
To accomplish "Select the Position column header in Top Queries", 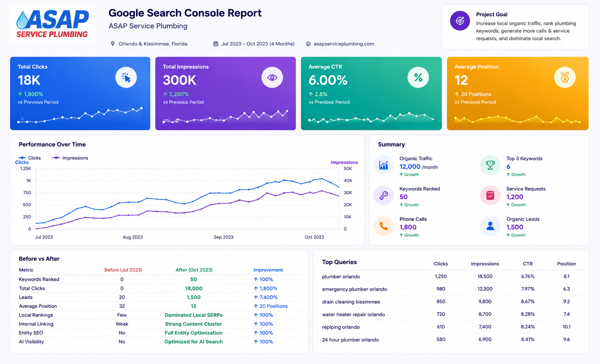I will (566, 264).
